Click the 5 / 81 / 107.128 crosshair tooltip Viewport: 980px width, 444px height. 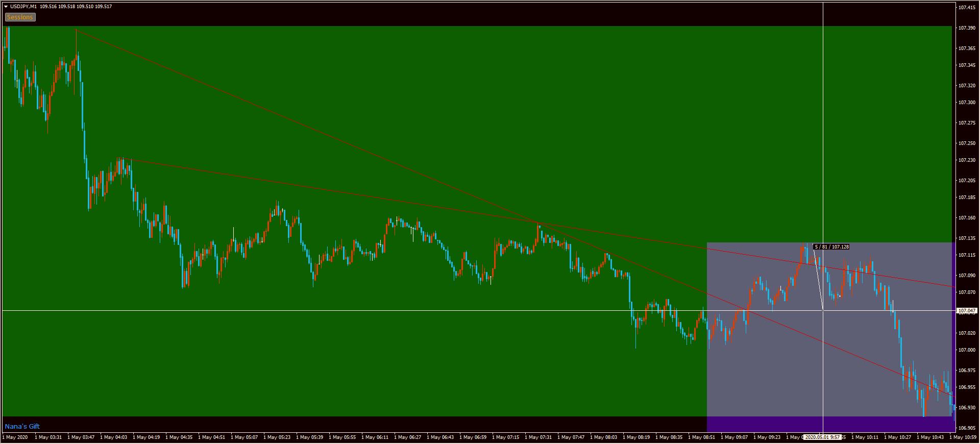831,247
